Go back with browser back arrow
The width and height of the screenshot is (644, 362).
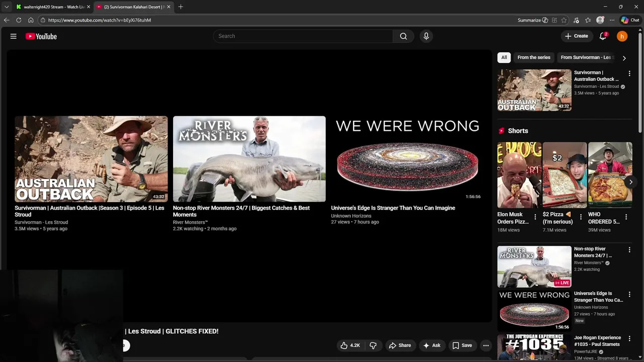pos(7,20)
